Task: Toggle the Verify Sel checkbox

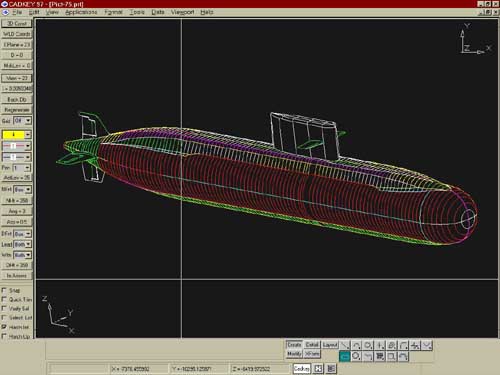Action: 4,308
